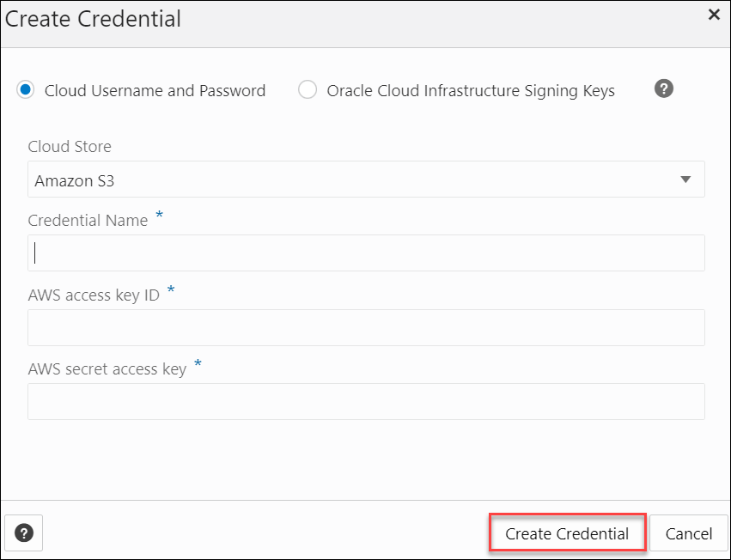Viewport: 731px width, 560px height.
Task: Select the Cloud Username and Password option
Action: click(25, 88)
